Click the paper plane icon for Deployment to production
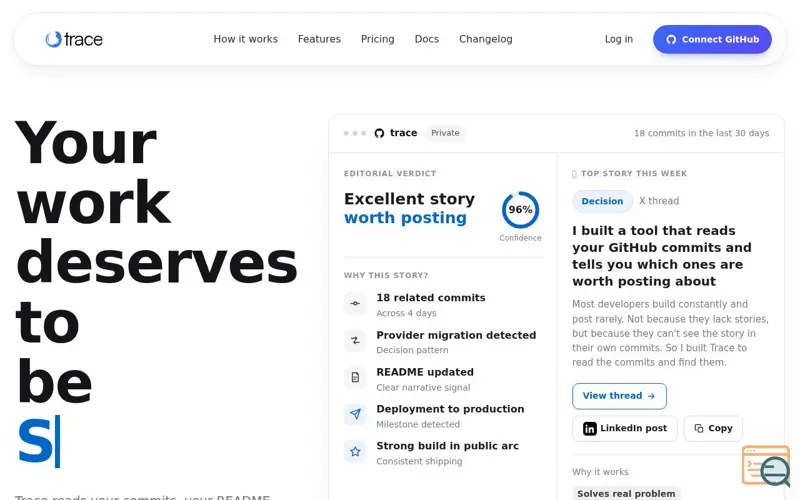 tap(355, 414)
